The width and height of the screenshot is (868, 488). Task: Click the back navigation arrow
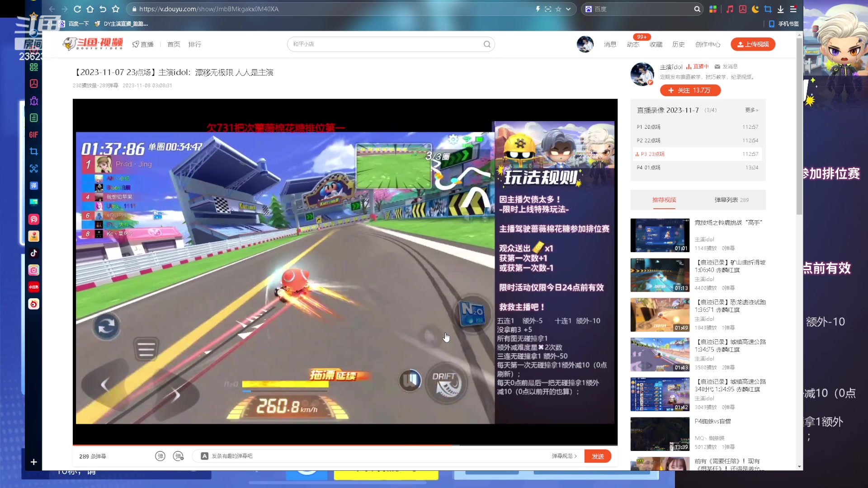point(52,9)
